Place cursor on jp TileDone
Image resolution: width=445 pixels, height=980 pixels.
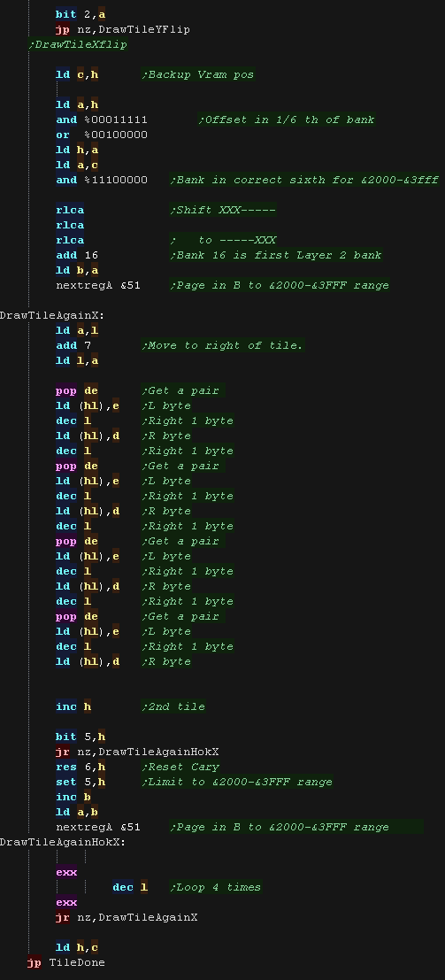(x=66, y=962)
